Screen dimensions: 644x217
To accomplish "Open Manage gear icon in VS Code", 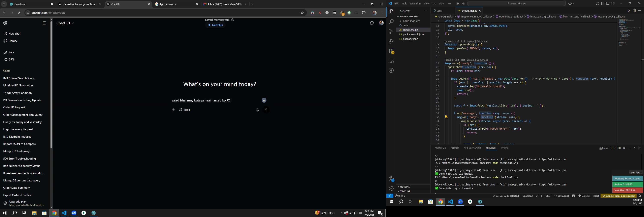I will [x=391, y=188].
